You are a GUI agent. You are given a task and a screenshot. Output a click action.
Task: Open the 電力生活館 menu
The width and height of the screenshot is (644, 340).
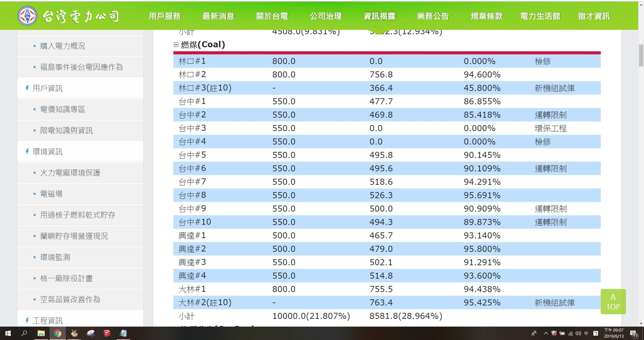pos(540,16)
